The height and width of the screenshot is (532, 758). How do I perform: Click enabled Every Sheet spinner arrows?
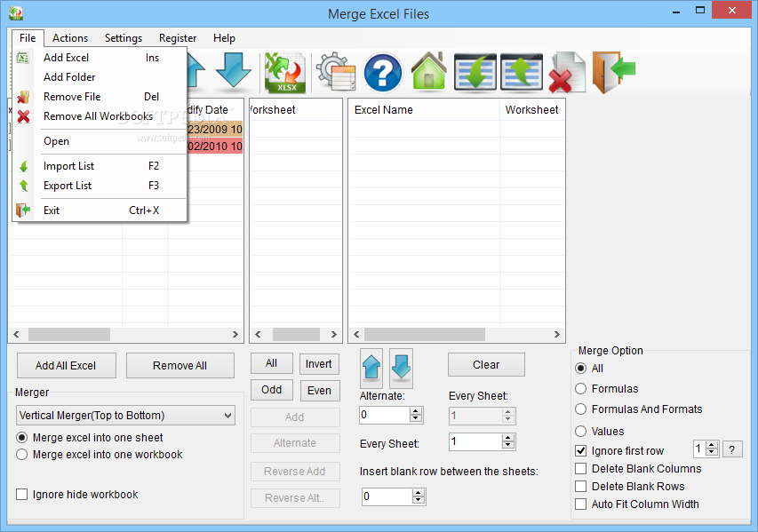click(507, 441)
